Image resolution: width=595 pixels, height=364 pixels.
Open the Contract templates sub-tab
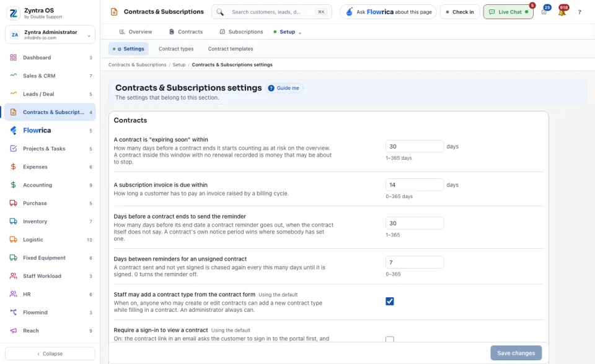[231, 49]
